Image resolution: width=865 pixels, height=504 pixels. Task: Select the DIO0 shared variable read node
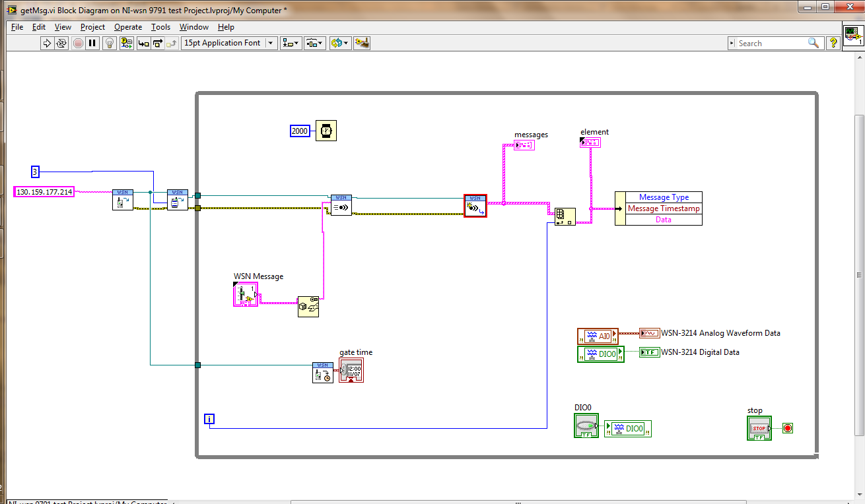click(600, 354)
